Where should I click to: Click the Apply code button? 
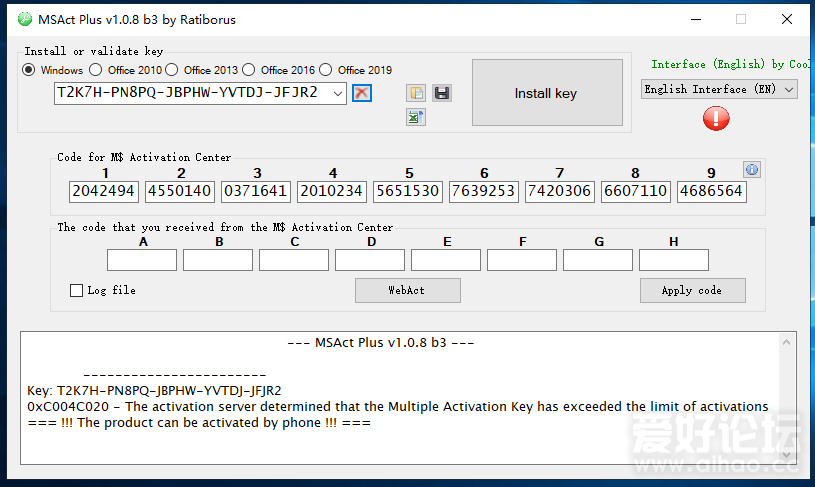[x=692, y=291]
